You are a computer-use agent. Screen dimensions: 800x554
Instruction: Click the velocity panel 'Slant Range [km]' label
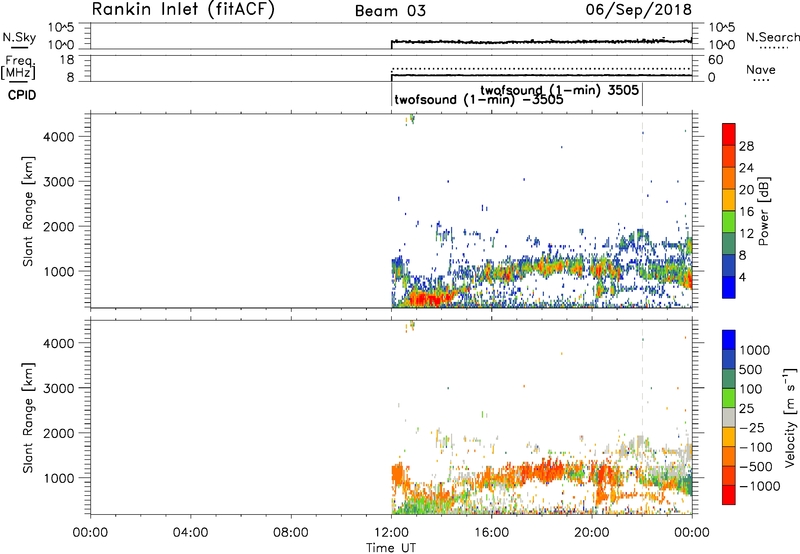[x=28, y=418]
